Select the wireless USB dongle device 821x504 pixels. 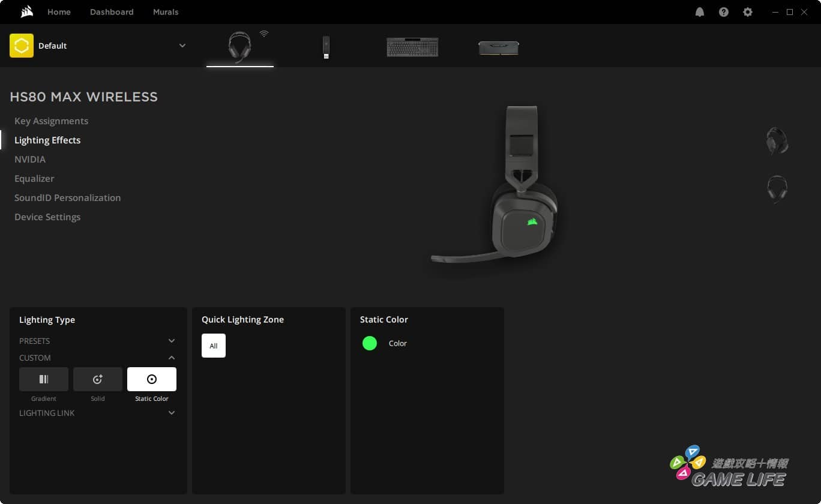(326, 47)
